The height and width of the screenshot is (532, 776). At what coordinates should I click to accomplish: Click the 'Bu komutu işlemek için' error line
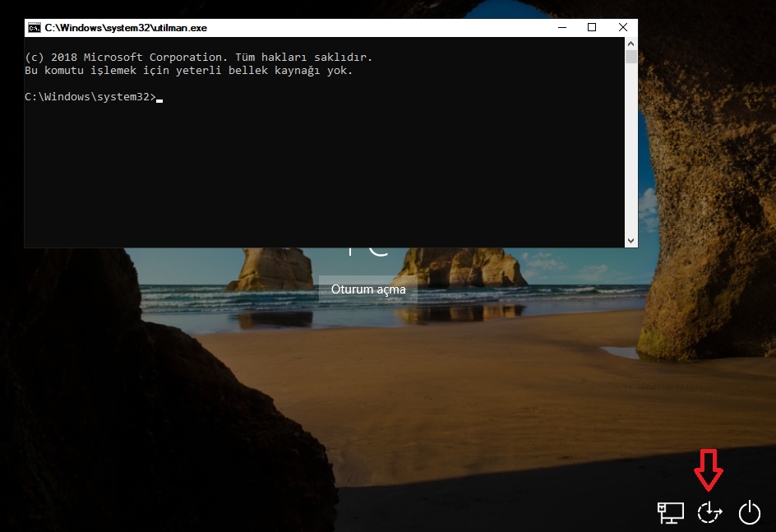pyautogui.click(x=188, y=71)
